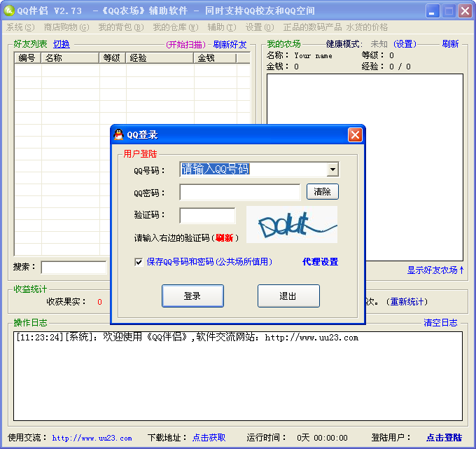Expand the QQ号码 dropdown arrow
Image resolution: width=476 pixels, height=449 pixels.
pos(332,170)
